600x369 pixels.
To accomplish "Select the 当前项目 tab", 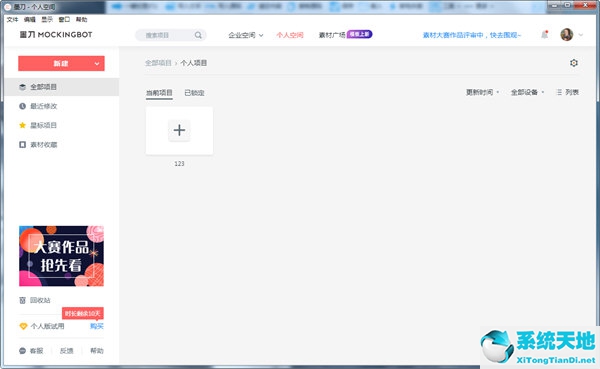I will click(159, 93).
